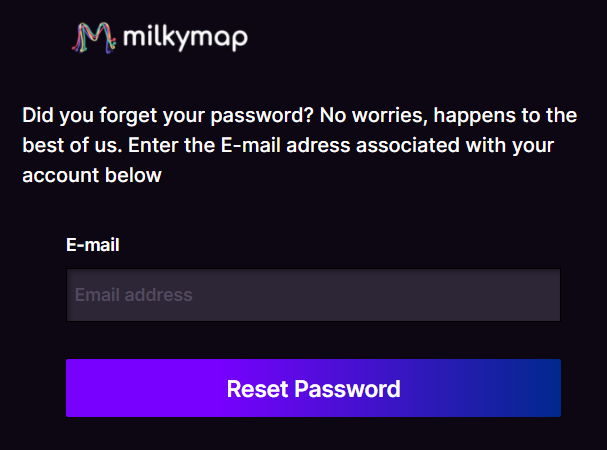Click the "Did you forget your password?" sentence
The image size is (607, 450).
click(167, 116)
